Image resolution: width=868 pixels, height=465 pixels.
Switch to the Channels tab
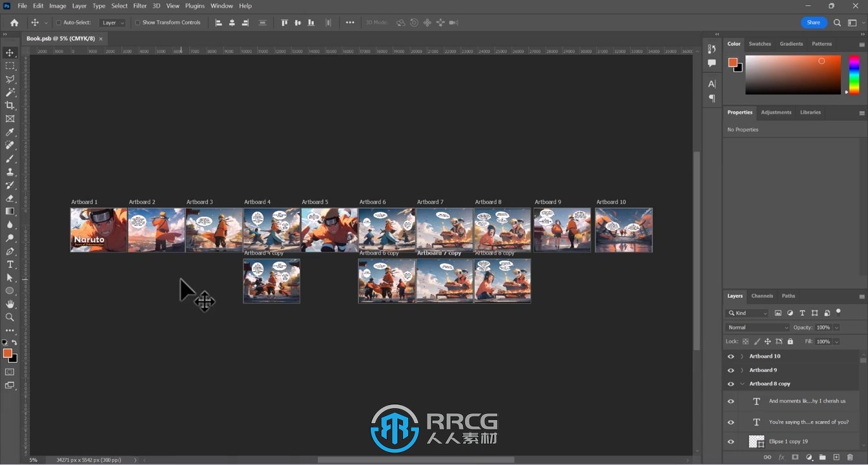762,296
